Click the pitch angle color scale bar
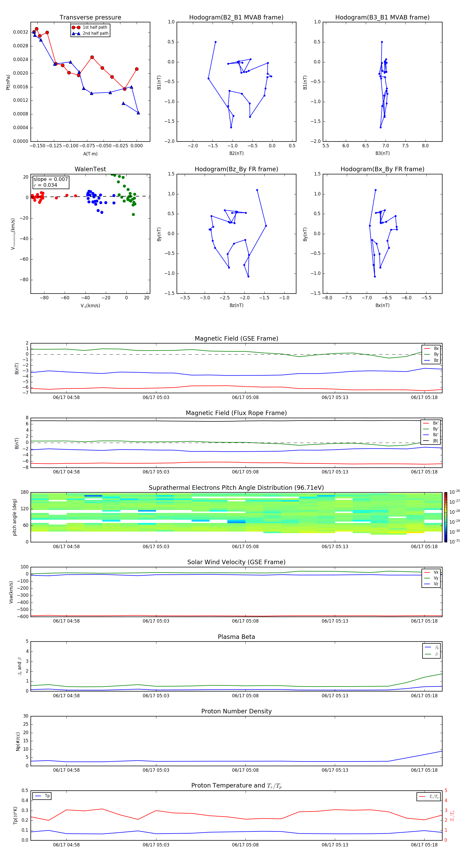 click(446, 517)
